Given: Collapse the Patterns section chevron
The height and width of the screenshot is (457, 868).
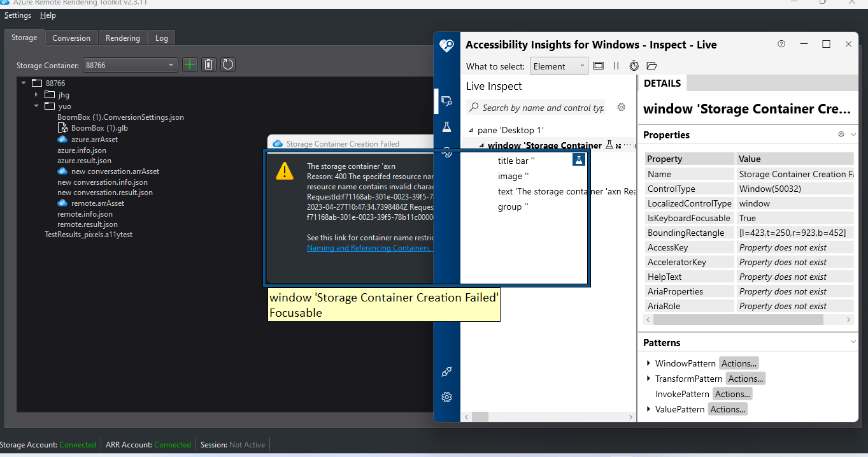Looking at the screenshot, I should (x=853, y=342).
